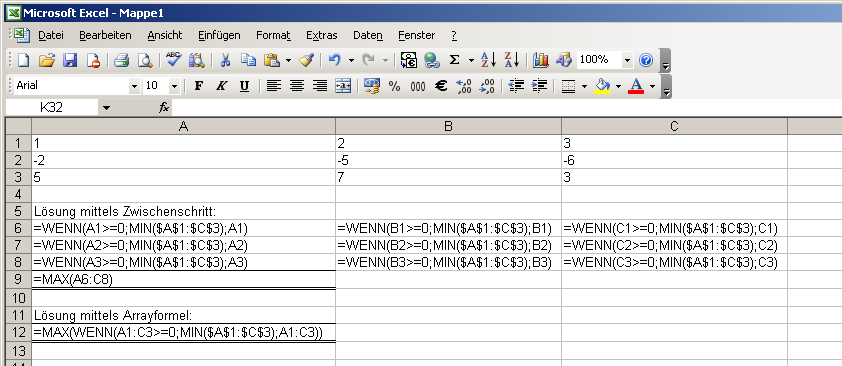Center cell text horizontally
Viewport: 842px width, 366px height.
(x=297, y=86)
